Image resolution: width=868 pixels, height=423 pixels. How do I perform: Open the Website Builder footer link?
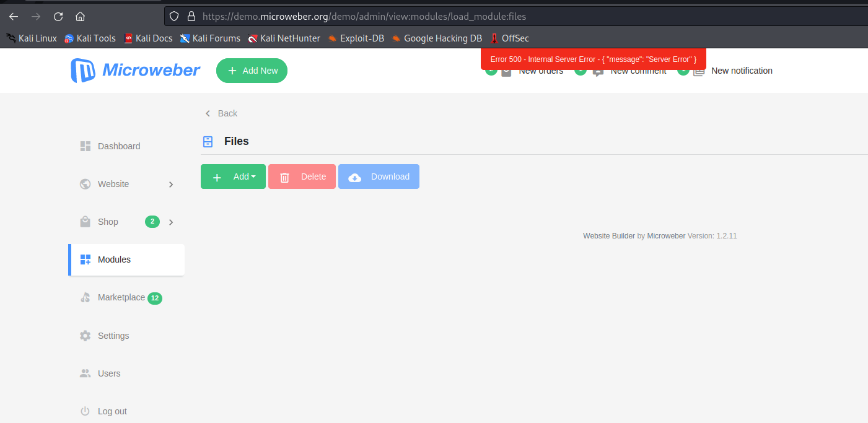coord(609,236)
